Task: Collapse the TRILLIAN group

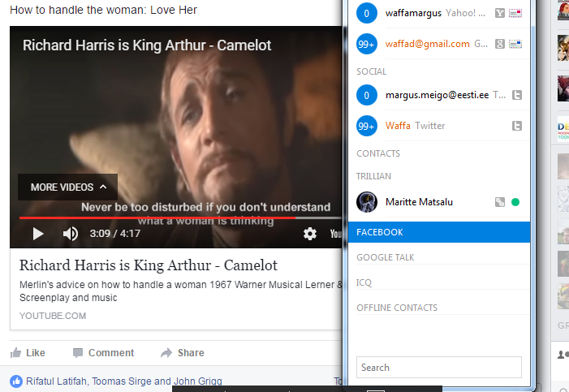Action: 373,176
